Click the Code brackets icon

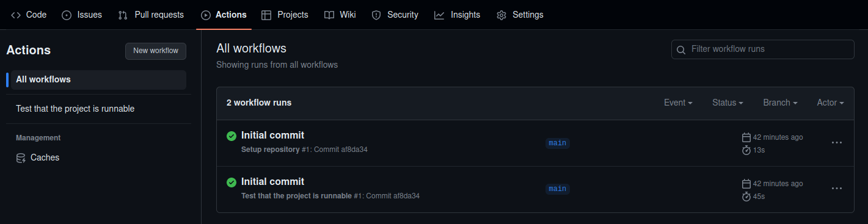tap(16, 15)
